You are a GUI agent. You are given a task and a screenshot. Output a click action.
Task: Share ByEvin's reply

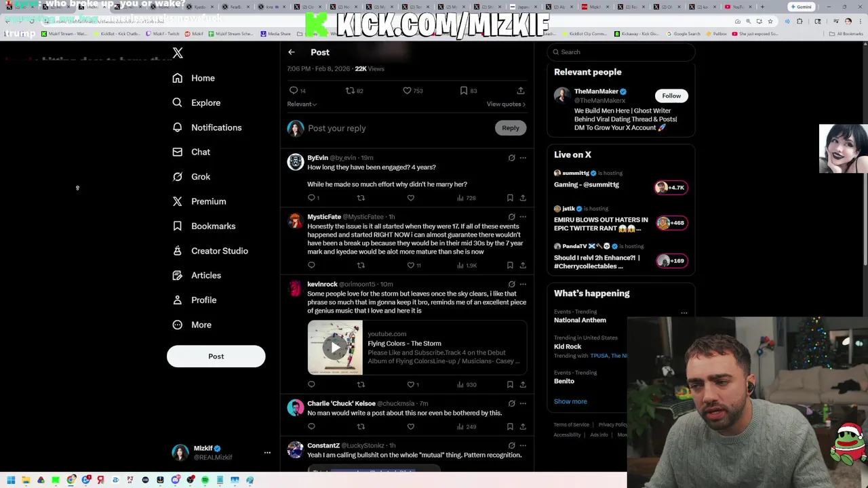(523, 198)
